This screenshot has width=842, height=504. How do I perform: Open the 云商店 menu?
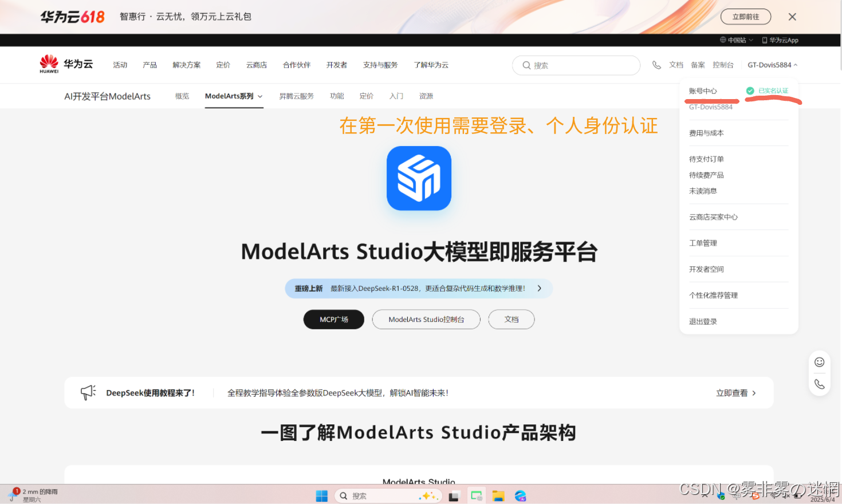(257, 65)
